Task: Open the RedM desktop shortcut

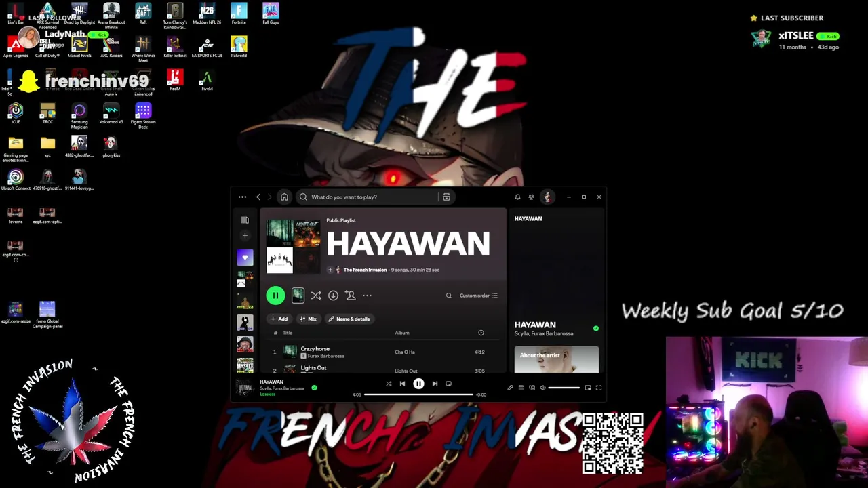Action: tap(175, 80)
